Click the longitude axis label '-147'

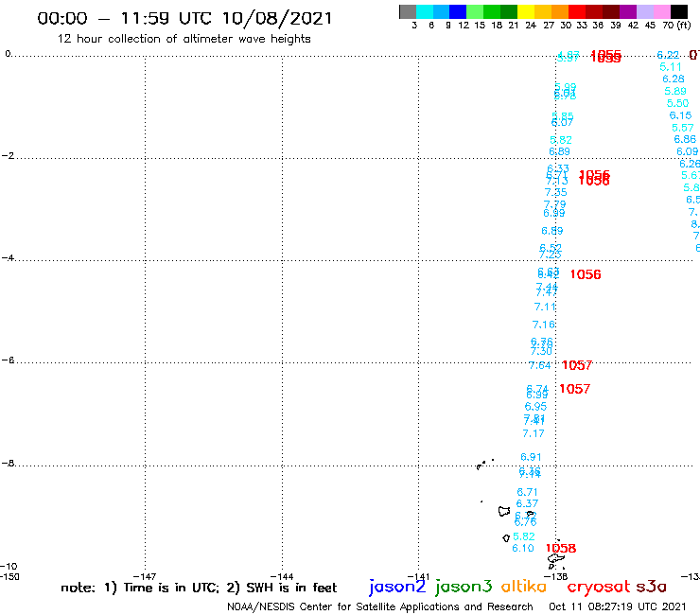pyautogui.click(x=145, y=577)
